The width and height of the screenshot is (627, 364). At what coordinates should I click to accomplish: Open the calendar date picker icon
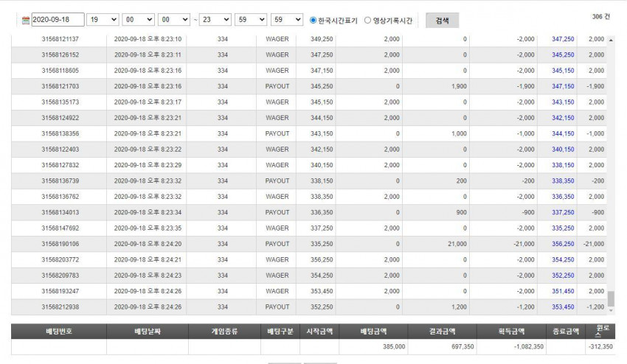(26, 20)
